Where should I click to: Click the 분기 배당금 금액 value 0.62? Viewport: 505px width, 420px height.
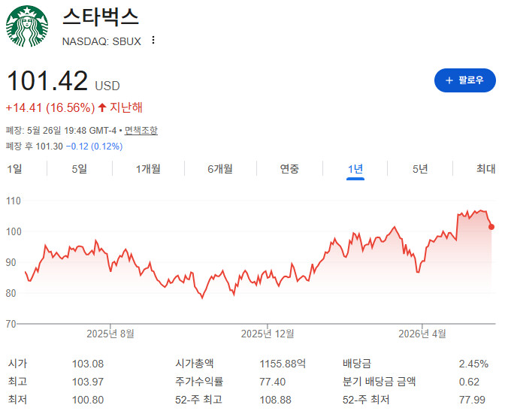[x=469, y=382]
